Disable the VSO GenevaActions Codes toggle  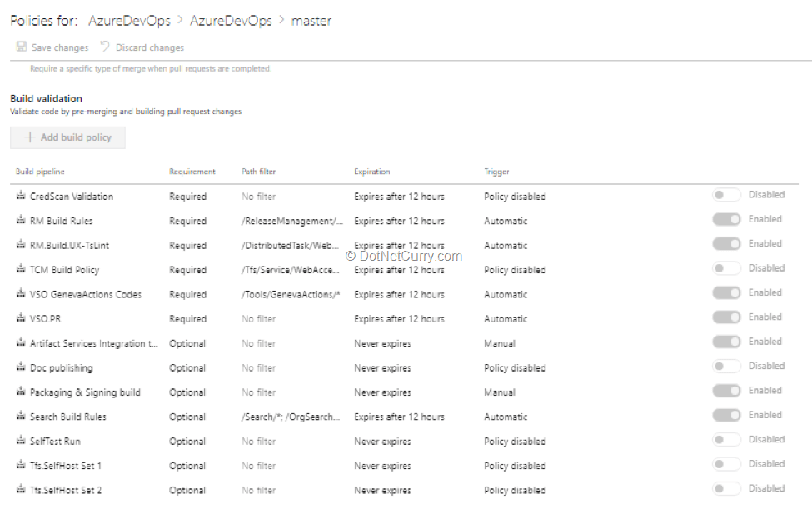(726, 292)
